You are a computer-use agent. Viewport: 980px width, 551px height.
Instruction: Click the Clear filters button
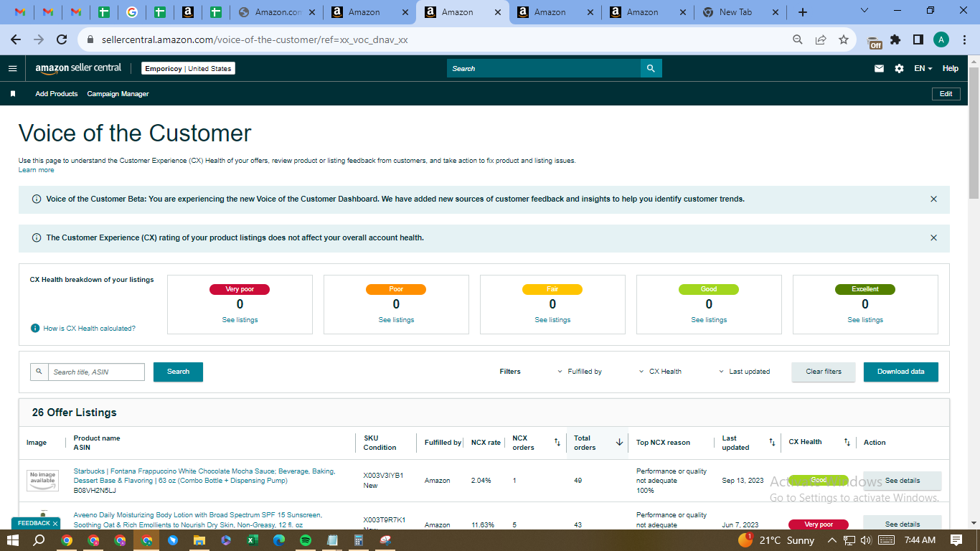[824, 372]
